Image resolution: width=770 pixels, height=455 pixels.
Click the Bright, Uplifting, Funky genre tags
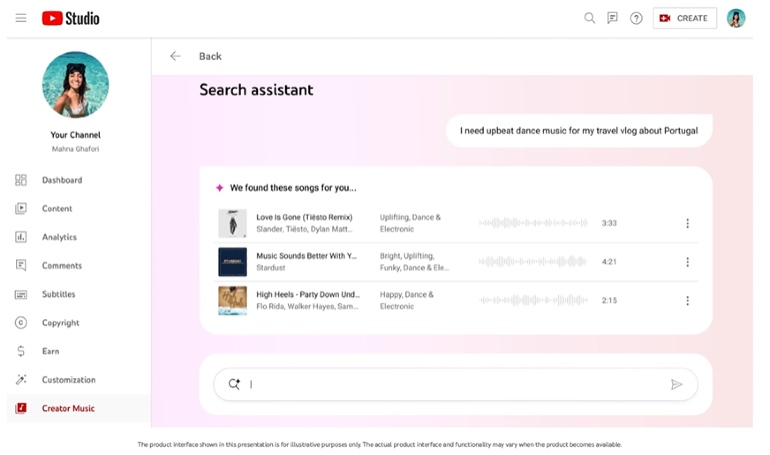(414, 262)
